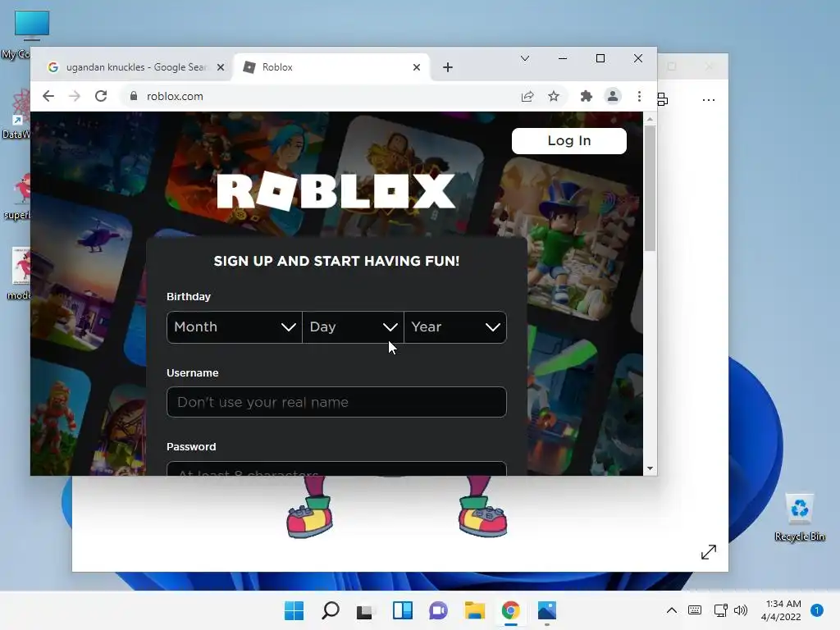This screenshot has width=840, height=630.
Task: Click the Photos app taskbar icon
Action: point(547,610)
